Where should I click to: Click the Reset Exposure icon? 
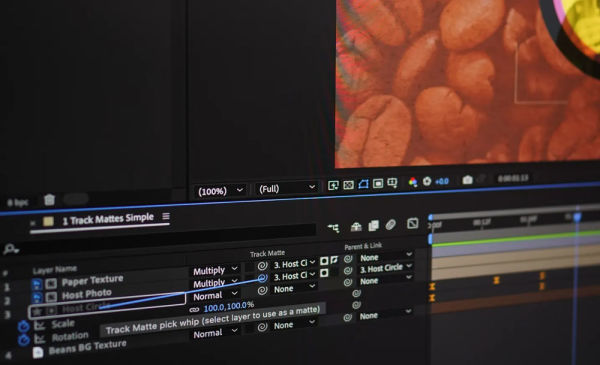427,181
